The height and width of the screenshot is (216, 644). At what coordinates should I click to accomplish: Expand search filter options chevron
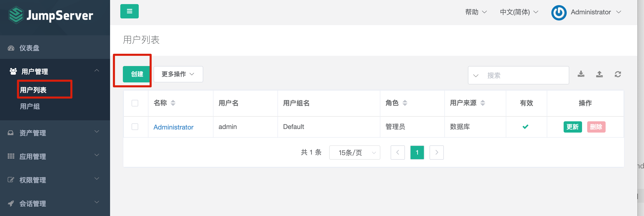(476, 76)
